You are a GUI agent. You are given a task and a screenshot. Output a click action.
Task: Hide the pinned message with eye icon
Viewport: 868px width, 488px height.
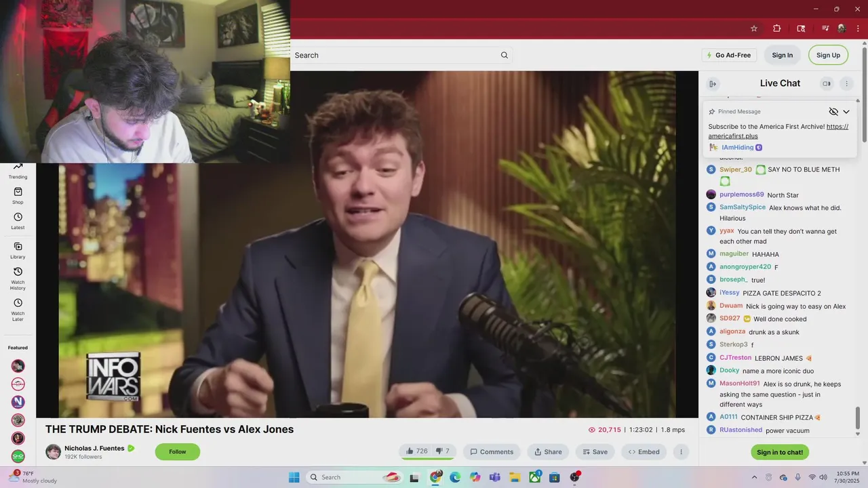tap(833, 112)
